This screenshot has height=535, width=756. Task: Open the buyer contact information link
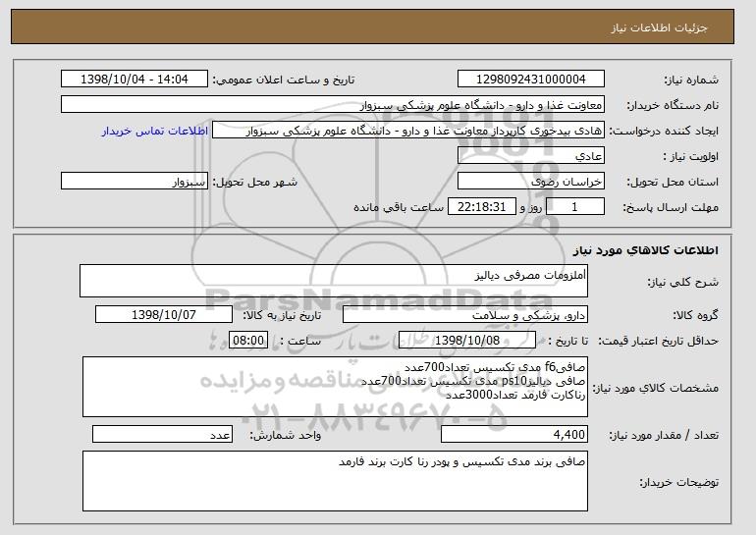coord(155,131)
